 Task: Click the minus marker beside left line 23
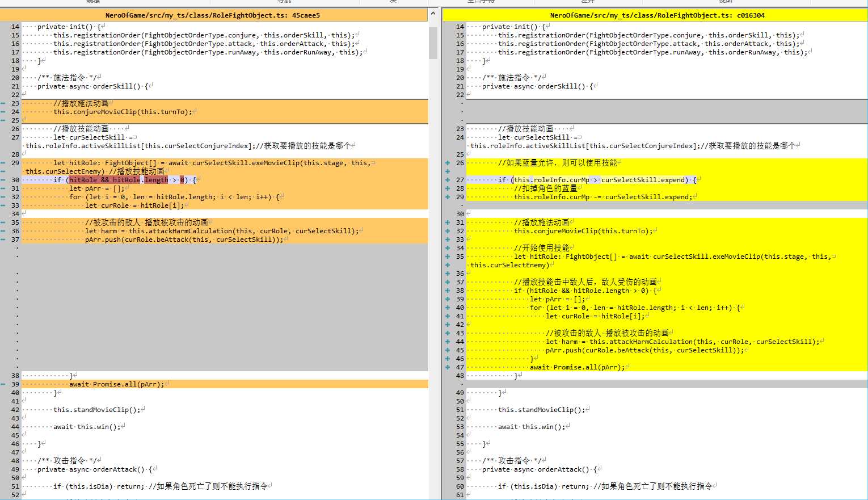[x=3, y=103]
